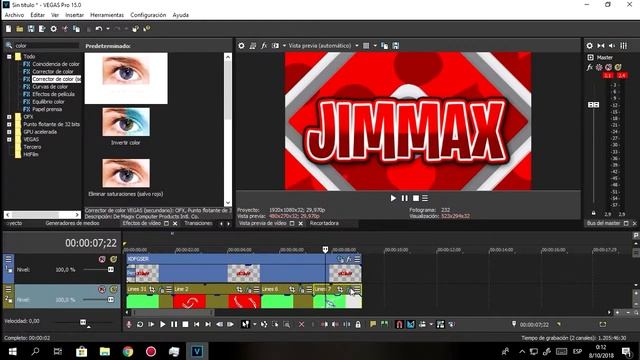Solo video track 1

113,259
